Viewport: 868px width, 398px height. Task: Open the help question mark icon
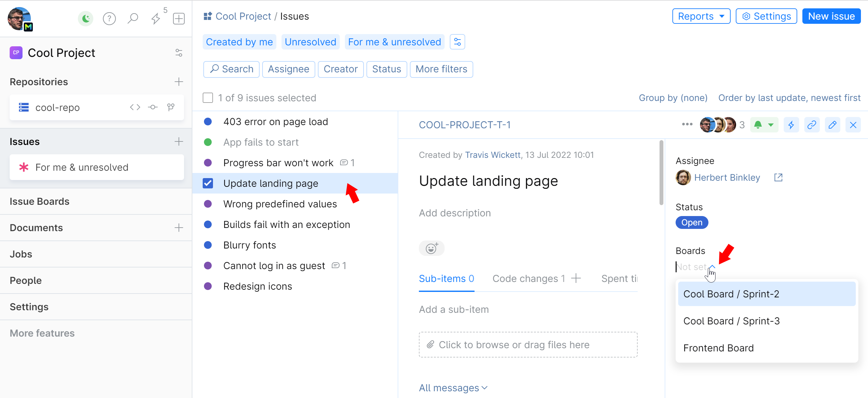109,19
